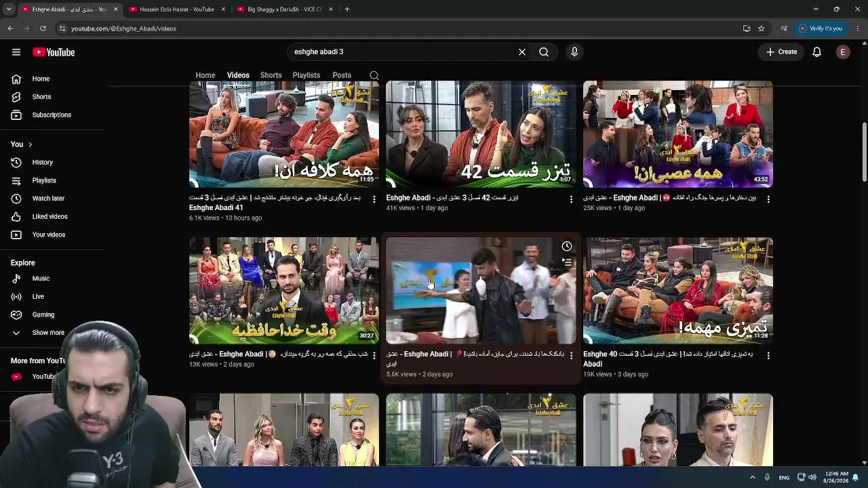Switch to the channel Playlists tab
868x488 pixels.
tap(307, 75)
